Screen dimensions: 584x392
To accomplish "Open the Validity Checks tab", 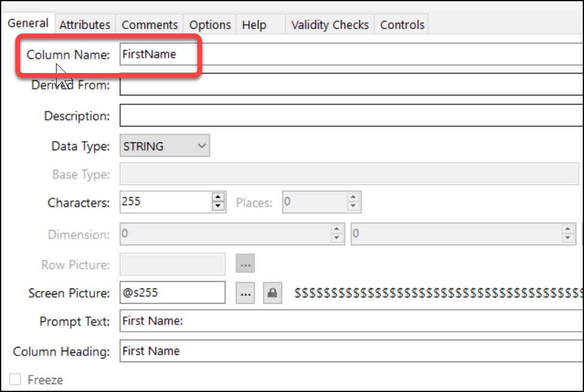I will tap(329, 25).
